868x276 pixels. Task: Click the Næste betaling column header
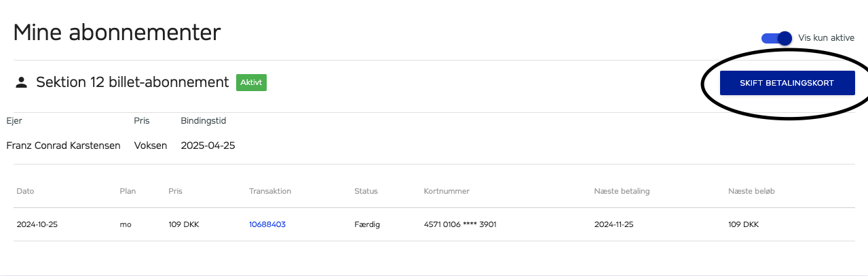coord(622,191)
